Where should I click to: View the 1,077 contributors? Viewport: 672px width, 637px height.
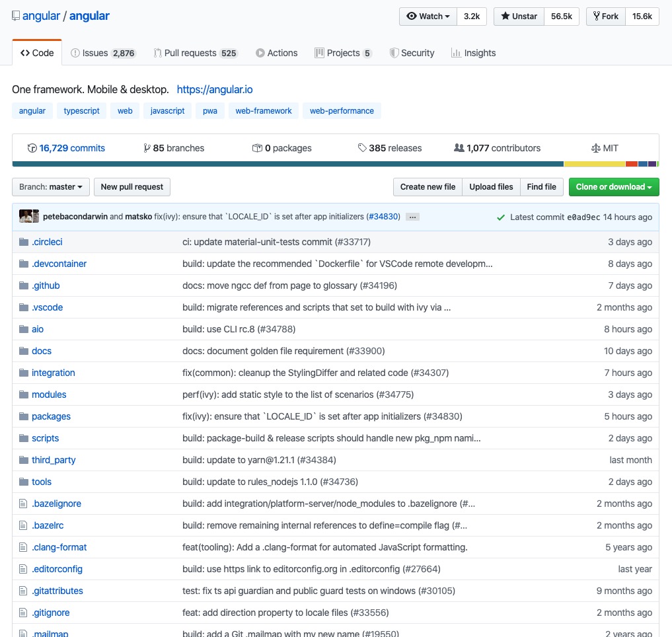[x=497, y=148]
